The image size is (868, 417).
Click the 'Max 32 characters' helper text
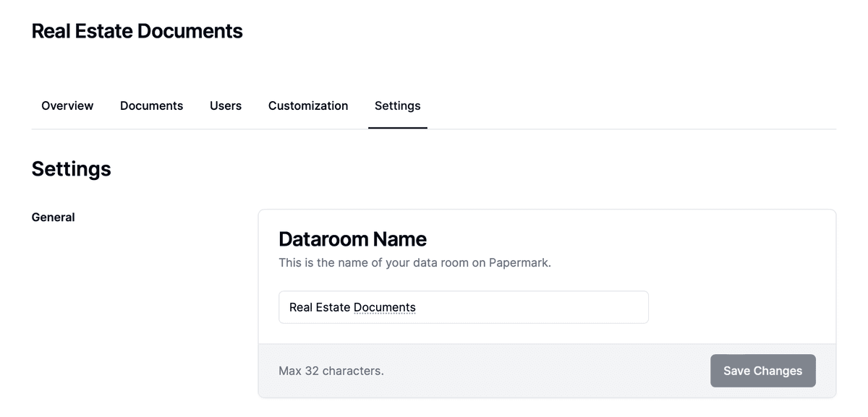[x=331, y=370]
